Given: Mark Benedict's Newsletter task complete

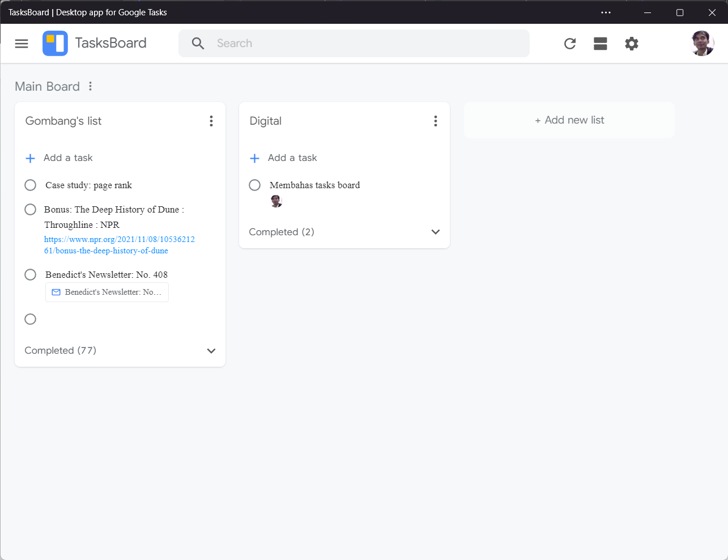Looking at the screenshot, I should click(x=31, y=275).
